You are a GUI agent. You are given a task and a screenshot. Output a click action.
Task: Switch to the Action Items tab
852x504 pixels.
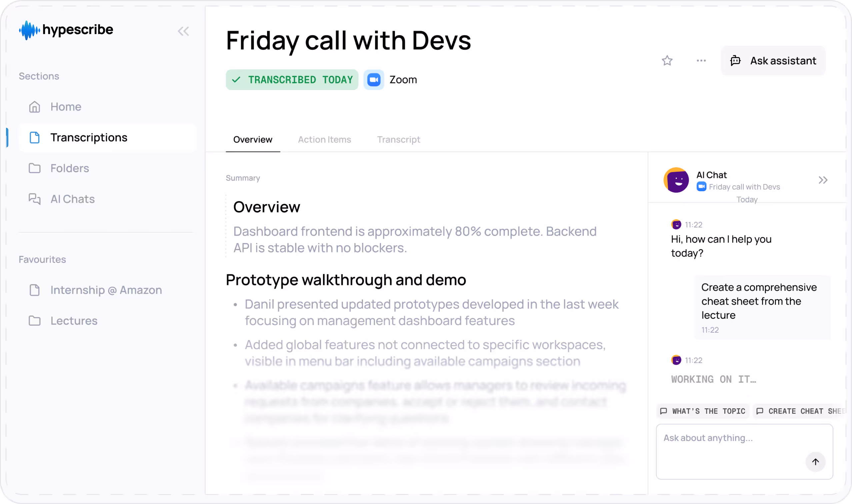(324, 140)
